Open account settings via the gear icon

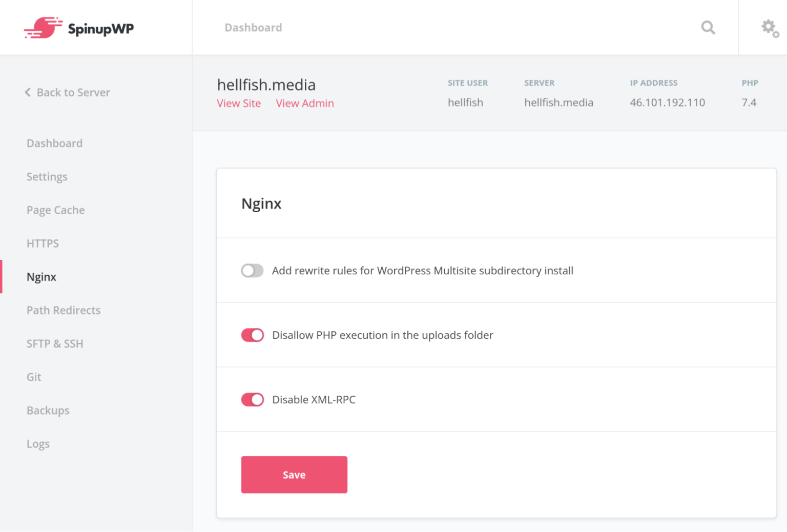tap(770, 29)
